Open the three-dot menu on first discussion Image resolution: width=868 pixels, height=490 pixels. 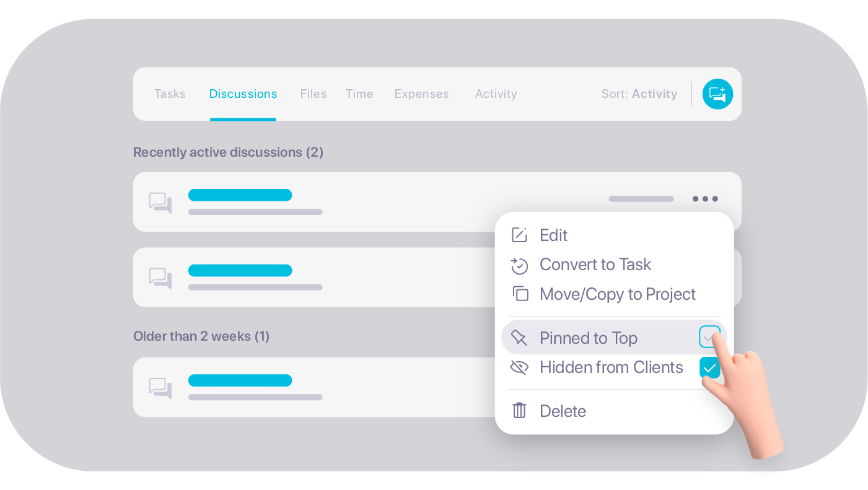(x=705, y=199)
